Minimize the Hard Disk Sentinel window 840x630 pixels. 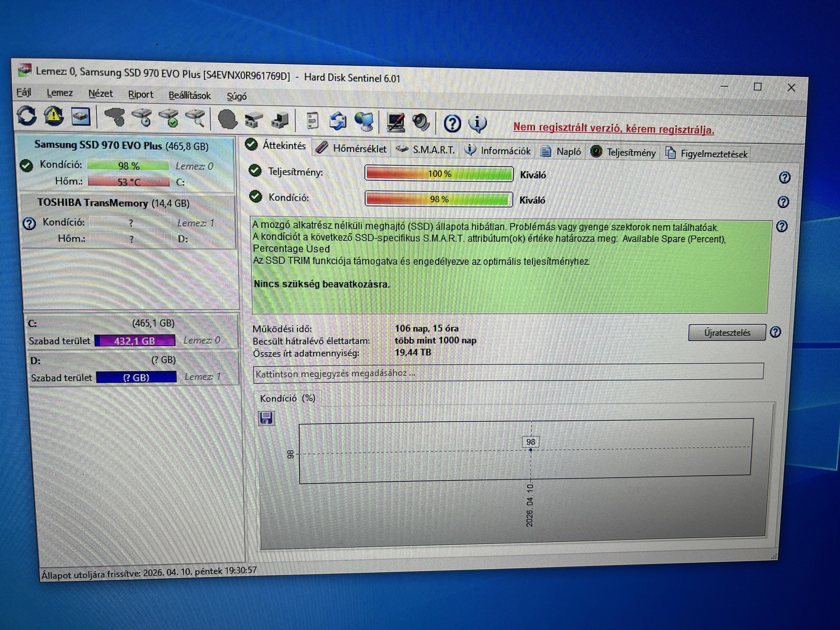coord(724,86)
